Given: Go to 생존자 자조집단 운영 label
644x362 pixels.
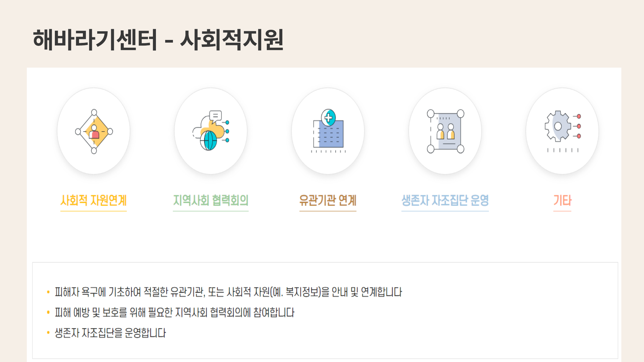Looking at the screenshot, I should tap(445, 200).
